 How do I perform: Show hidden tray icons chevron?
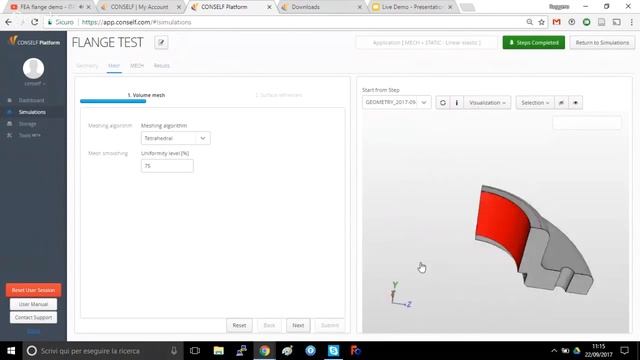[554, 351]
